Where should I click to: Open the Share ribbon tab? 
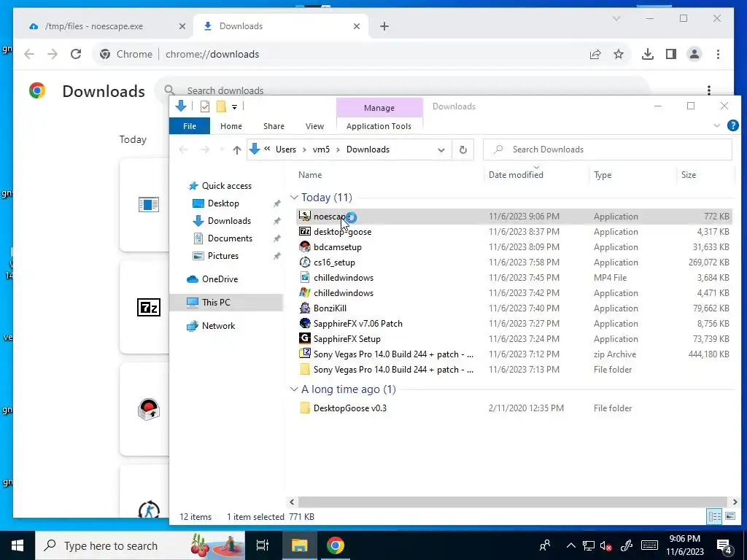[274, 126]
